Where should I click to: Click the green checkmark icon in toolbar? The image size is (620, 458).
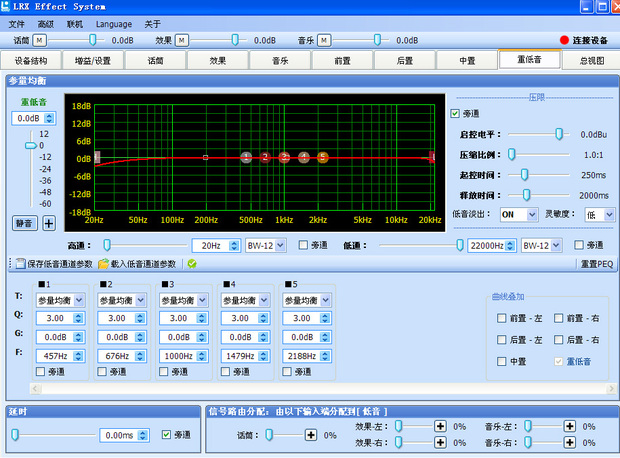(x=191, y=264)
